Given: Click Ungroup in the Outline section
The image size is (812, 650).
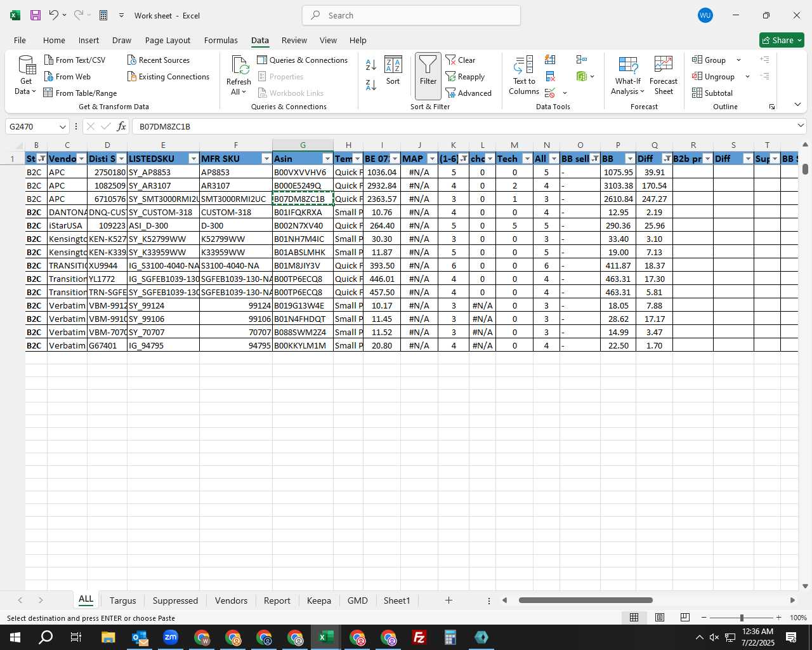Looking at the screenshot, I should tap(713, 76).
